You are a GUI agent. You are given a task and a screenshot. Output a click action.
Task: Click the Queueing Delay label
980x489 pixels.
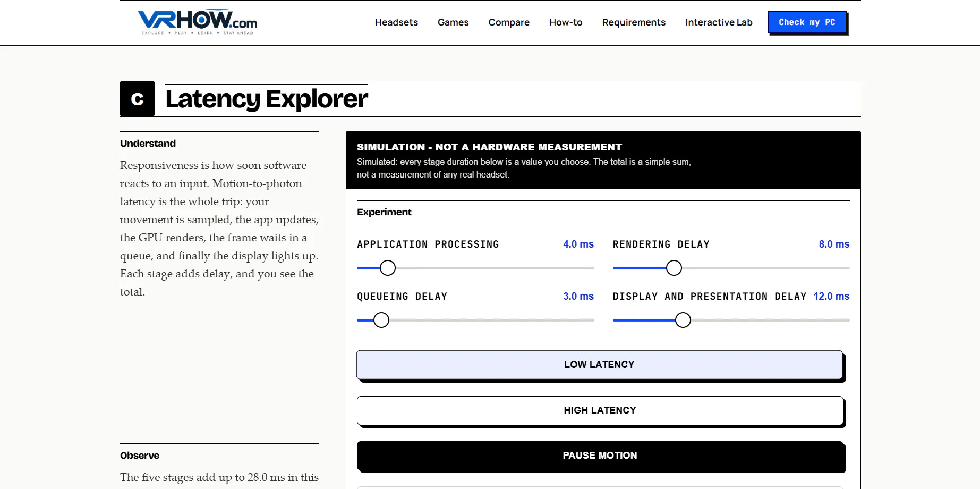[402, 297]
